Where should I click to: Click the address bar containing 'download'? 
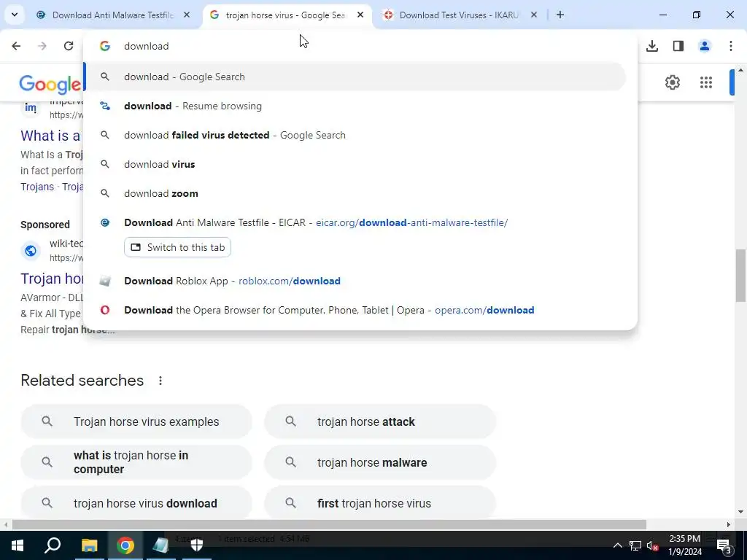coord(360,46)
